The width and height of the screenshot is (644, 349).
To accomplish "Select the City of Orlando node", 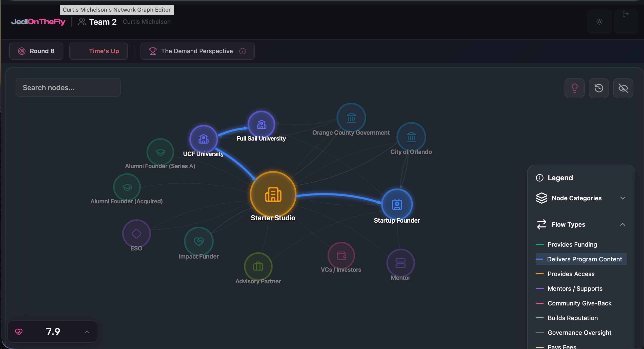I will tap(411, 137).
